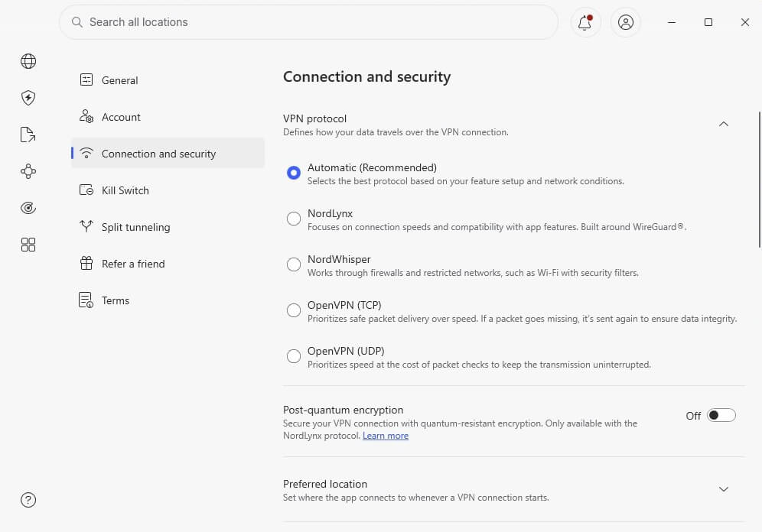762x532 pixels.
Task: Open the Dark Web Monitor target icon
Action: 28,208
